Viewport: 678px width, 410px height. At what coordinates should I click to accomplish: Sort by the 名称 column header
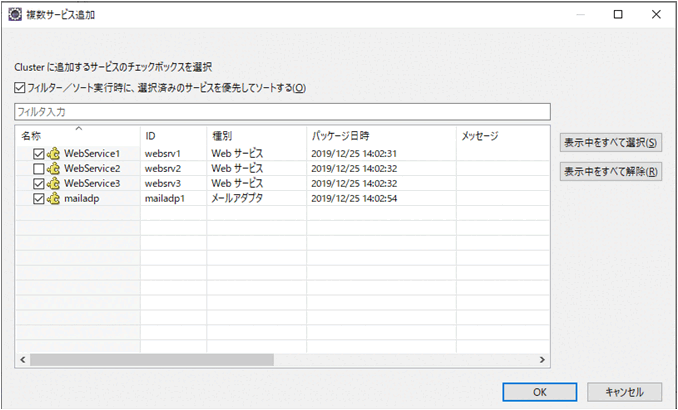click(x=78, y=136)
